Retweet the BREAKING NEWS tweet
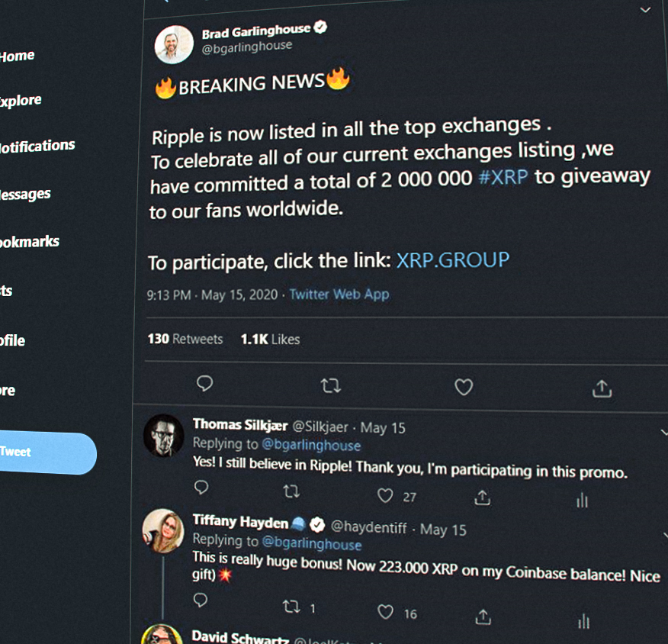Screen dimensions: 668x644 [x=331, y=386]
